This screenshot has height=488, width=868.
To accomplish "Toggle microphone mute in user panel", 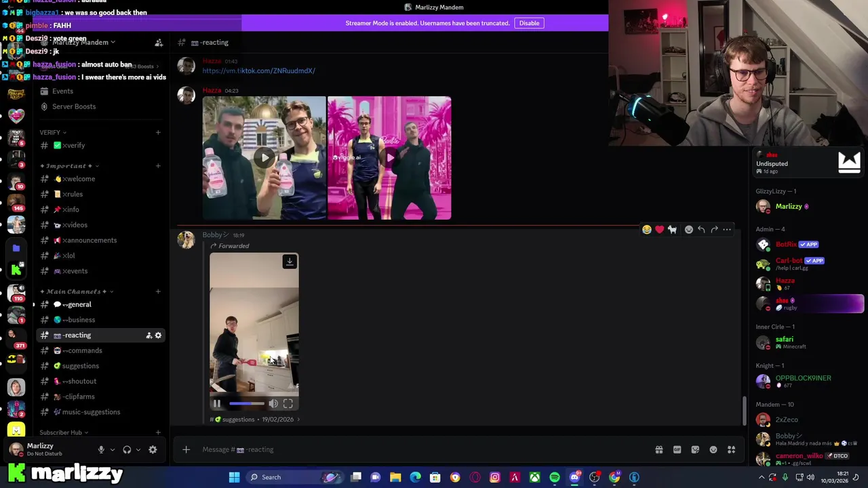I will click(x=101, y=449).
